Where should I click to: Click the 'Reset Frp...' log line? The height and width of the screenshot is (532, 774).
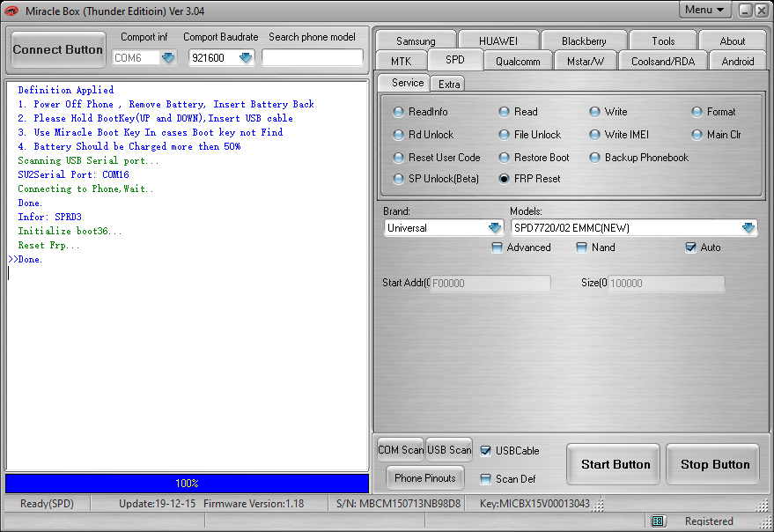coord(48,246)
